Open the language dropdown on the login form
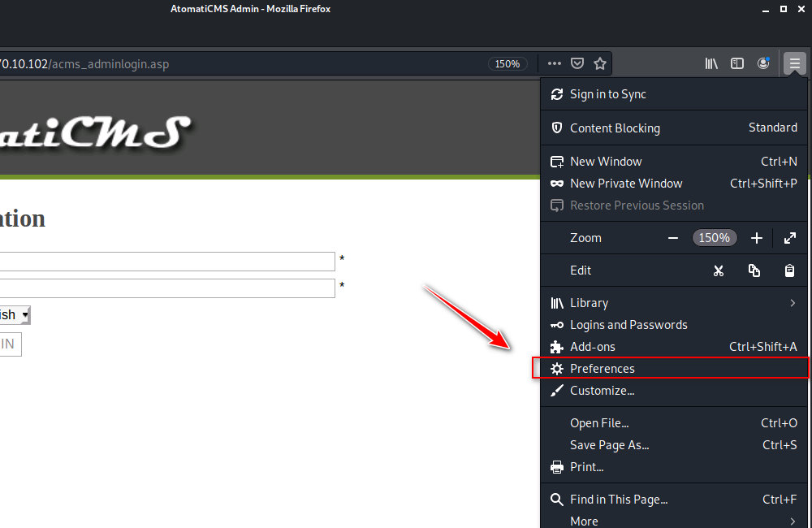The height and width of the screenshot is (528, 812). pyautogui.click(x=15, y=315)
